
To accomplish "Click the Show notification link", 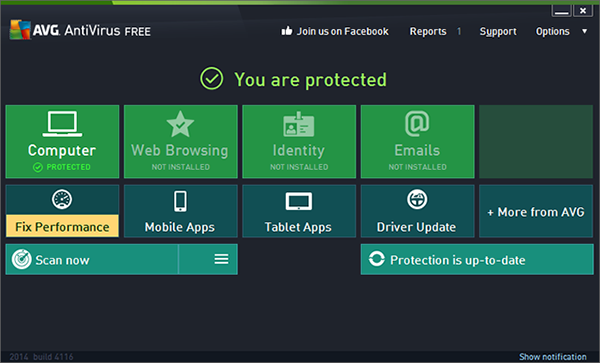I will [x=553, y=356].
